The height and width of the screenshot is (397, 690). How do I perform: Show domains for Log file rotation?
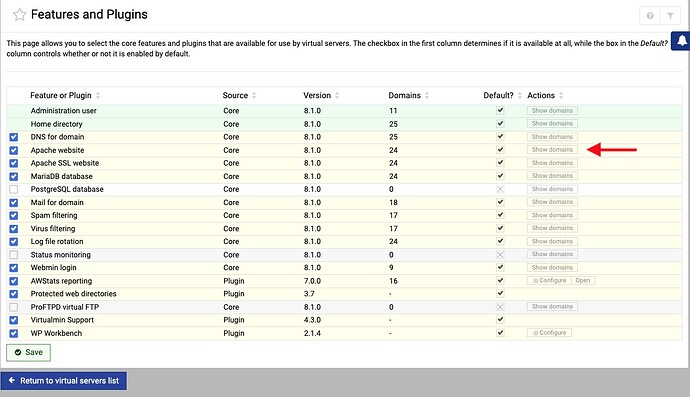[552, 241]
